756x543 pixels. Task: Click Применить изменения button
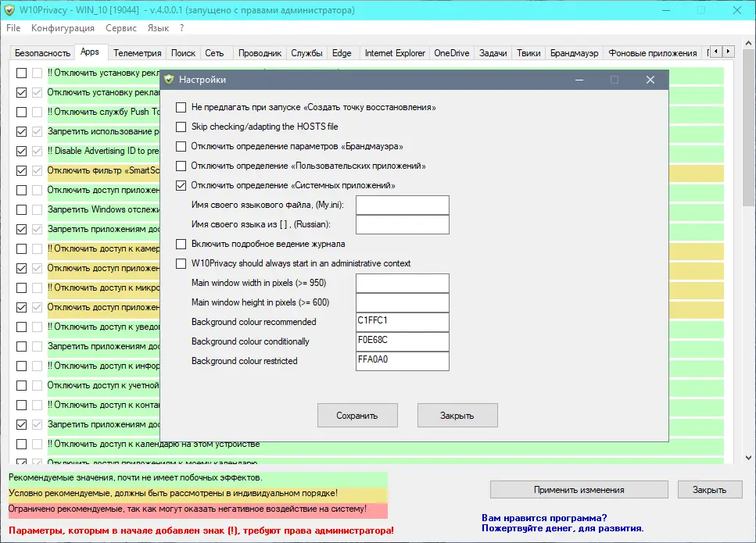pos(579,490)
